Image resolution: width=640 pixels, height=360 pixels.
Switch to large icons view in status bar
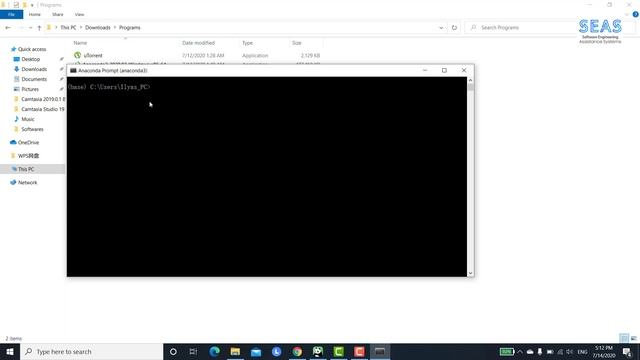tap(633, 338)
